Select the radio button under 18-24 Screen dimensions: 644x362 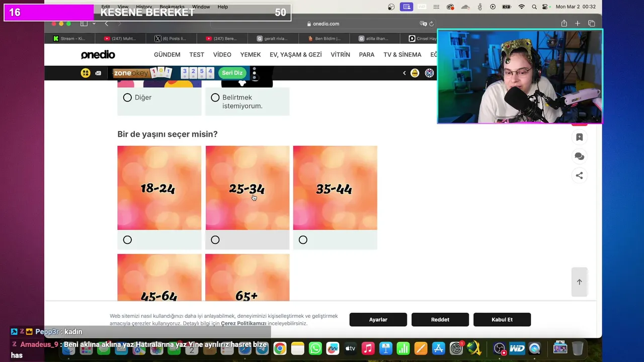coord(127,240)
